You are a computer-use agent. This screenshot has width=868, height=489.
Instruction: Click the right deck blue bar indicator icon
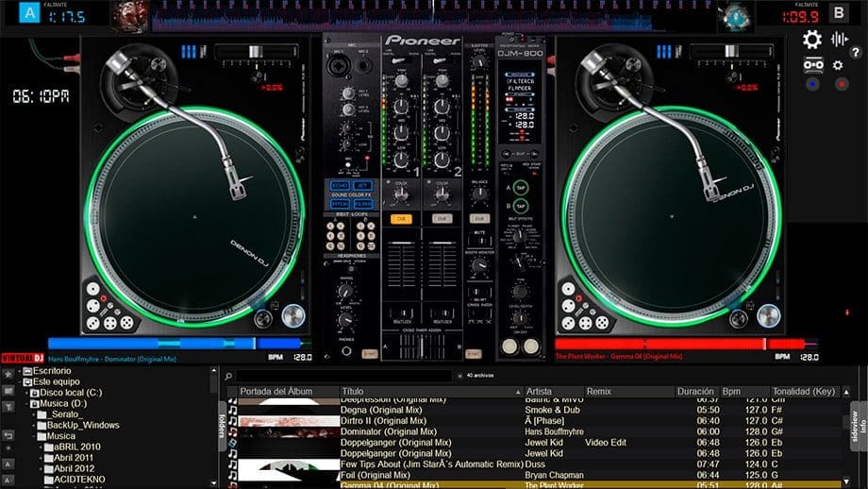663,52
